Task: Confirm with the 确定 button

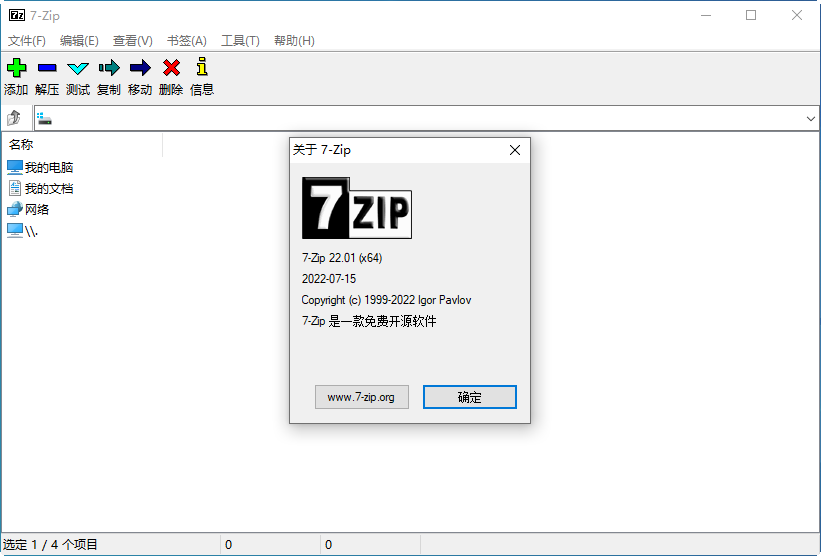Action: [x=470, y=397]
